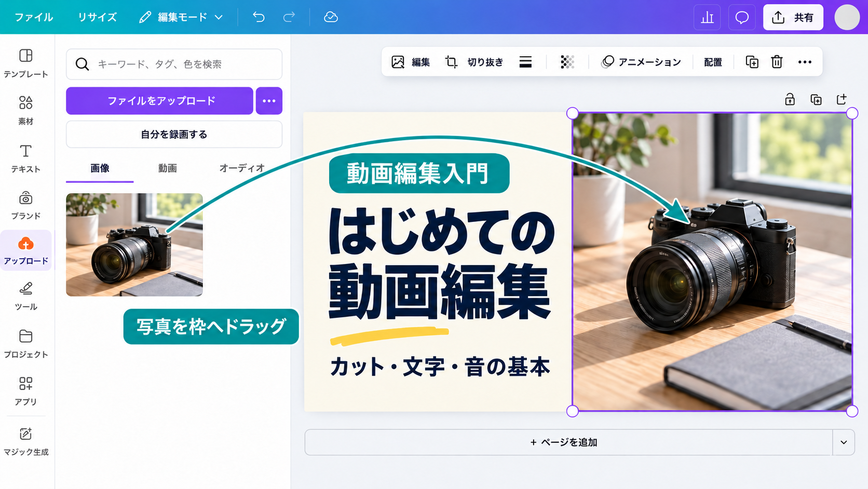Open the テンプレート sidebar panel
The image size is (868, 489).
(26, 63)
